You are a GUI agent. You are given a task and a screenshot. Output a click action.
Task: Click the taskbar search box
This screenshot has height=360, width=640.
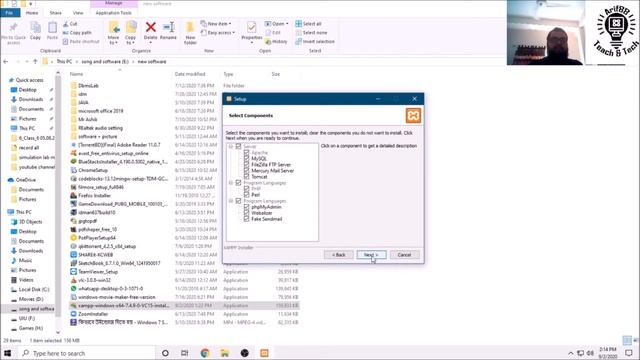point(87,353)
